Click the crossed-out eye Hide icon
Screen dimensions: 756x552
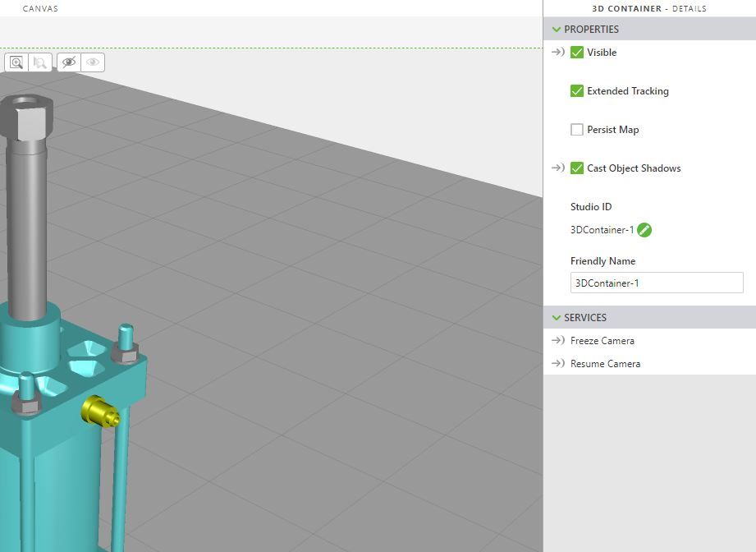pyautogui.click(x=69, y=62)
